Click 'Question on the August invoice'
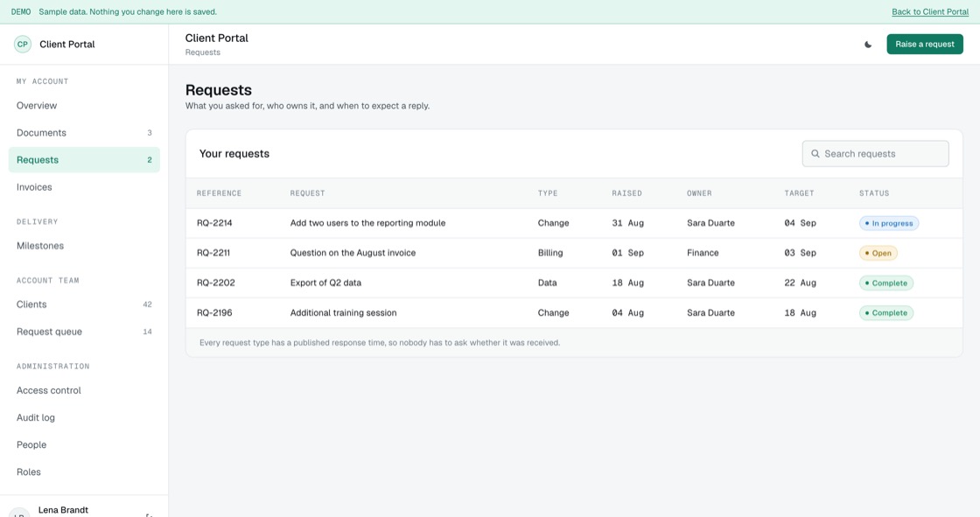Screen dimensions: 980x517 pos(353,253)
